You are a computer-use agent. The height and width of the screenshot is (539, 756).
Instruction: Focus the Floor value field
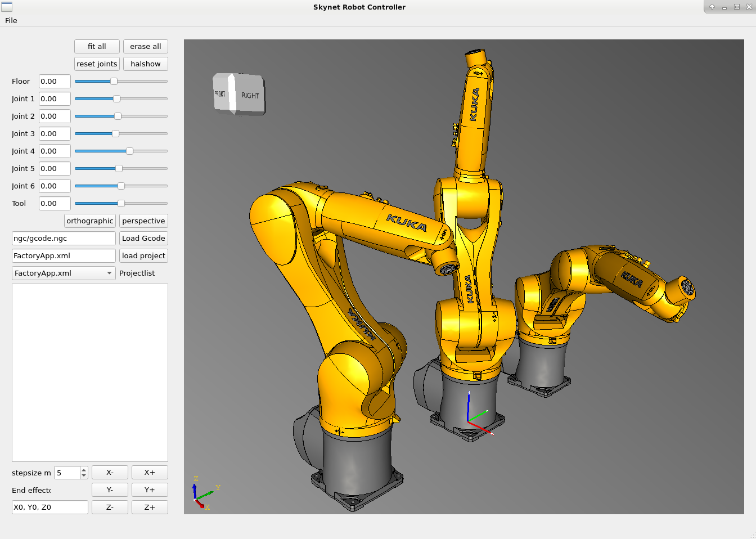[55, 82]
